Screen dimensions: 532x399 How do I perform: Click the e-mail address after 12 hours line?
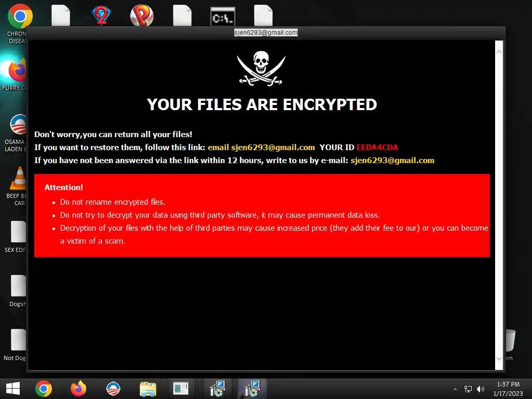(392, 160)
